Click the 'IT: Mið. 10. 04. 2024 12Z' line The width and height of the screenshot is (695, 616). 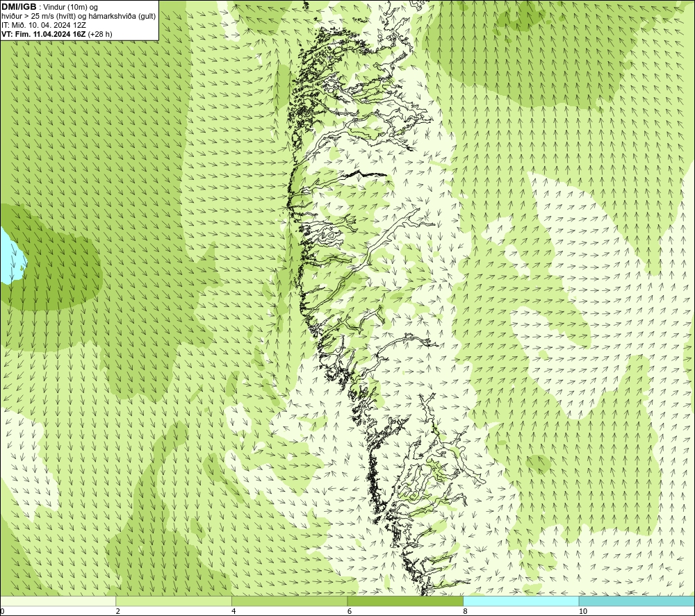click(43, 25)
